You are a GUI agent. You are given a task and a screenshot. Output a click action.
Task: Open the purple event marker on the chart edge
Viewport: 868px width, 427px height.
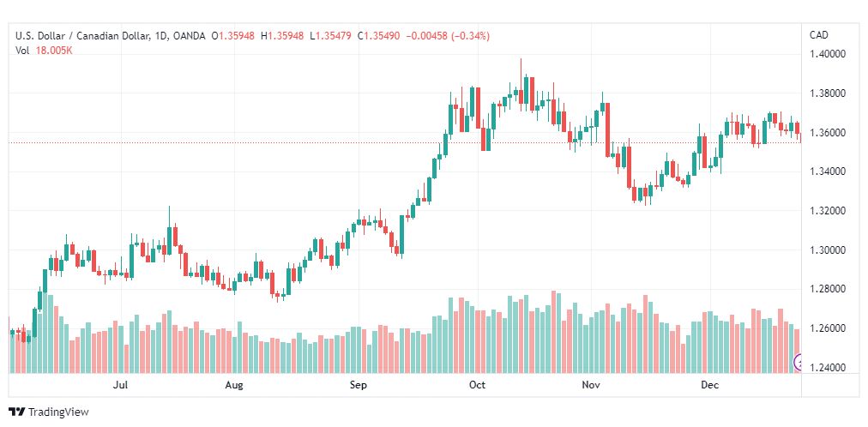(798, 363)
